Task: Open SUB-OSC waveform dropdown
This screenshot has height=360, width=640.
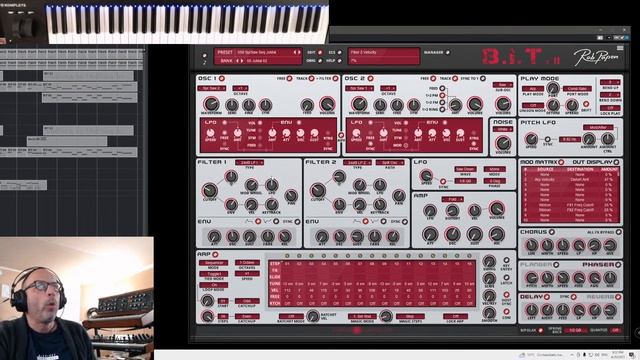Action: (502, 85)
